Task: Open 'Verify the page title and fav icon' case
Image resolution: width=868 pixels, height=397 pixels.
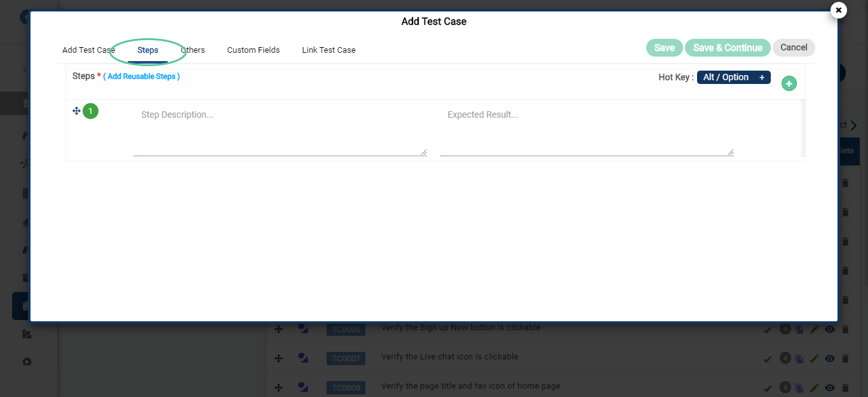Action: [x=471, y=386]
